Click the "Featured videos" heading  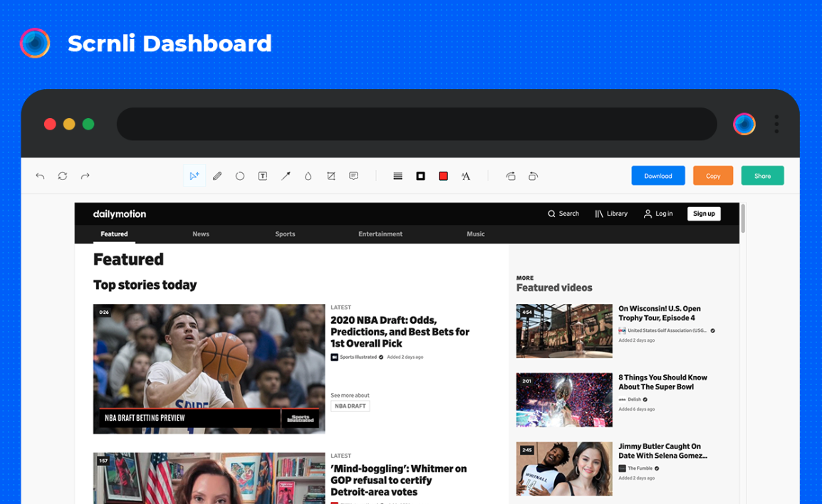coord(554,288)
